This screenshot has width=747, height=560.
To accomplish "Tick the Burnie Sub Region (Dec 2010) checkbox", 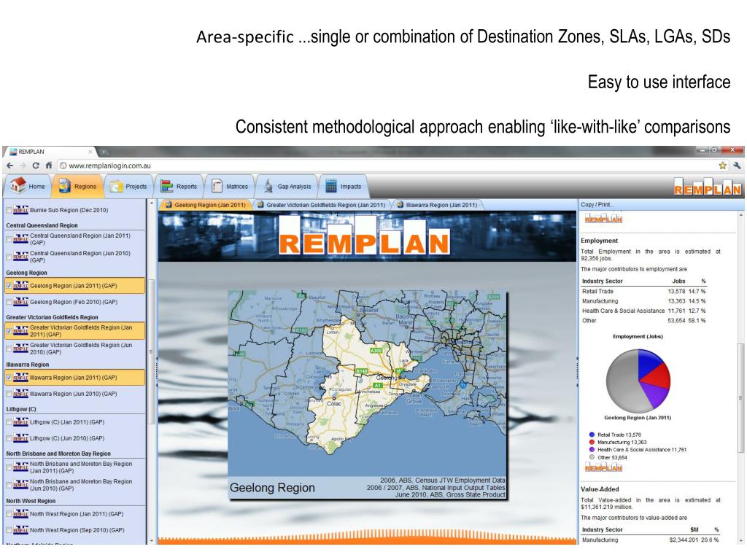I will click(9, 210).
